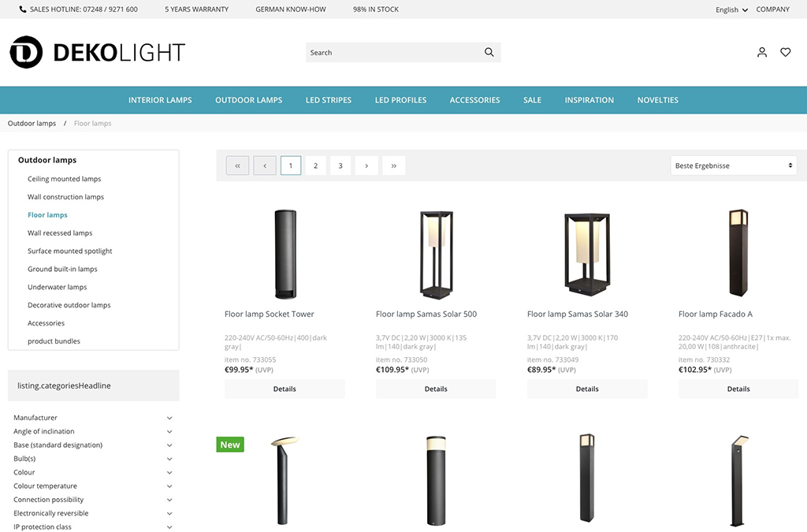Open the user account icon
The image size is (807, 532).
pyautogui.click(x=762, y=53)
